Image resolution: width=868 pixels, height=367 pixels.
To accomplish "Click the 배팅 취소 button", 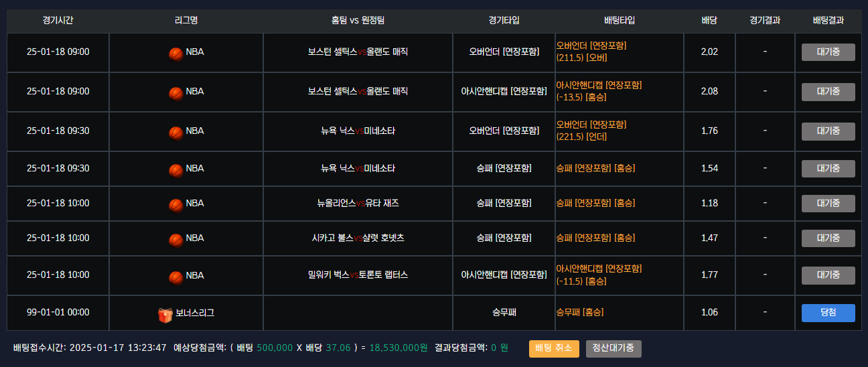I will pos(554,348).
